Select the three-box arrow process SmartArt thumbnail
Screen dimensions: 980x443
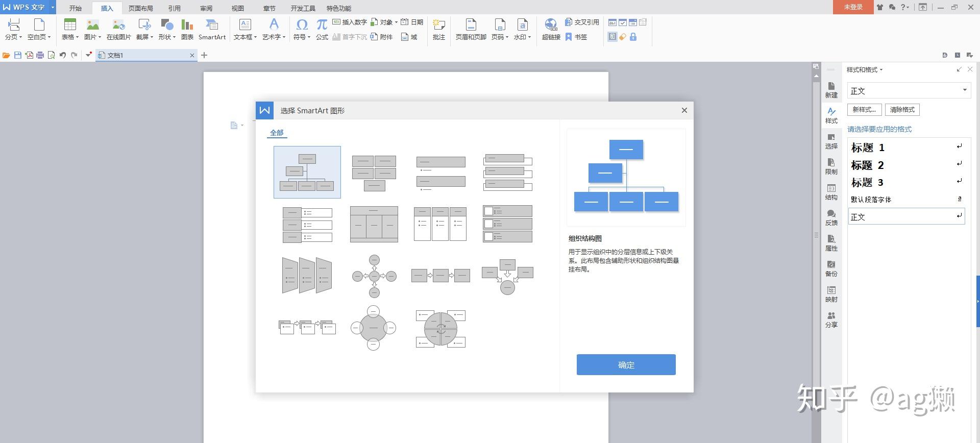(440, 276)
